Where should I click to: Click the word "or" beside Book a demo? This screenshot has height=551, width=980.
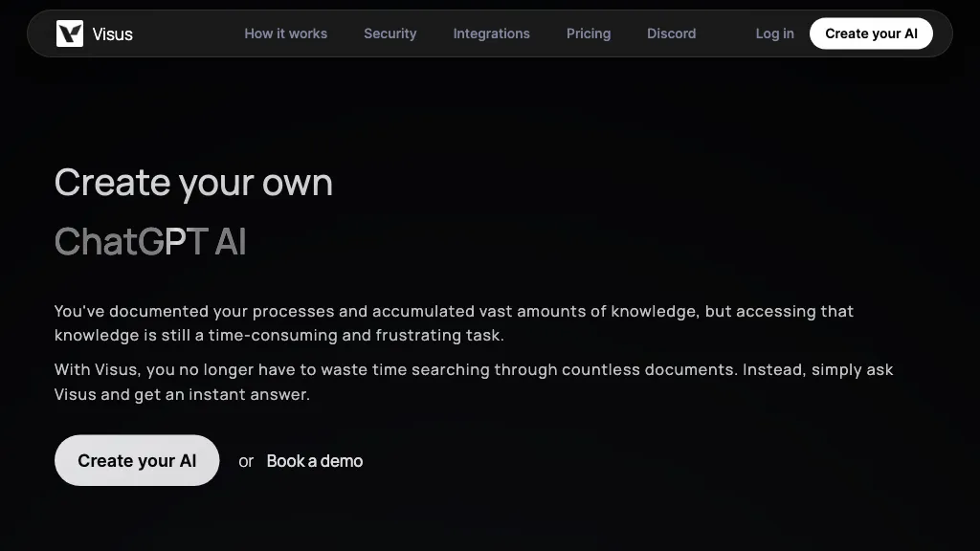(x=246, y=461)
